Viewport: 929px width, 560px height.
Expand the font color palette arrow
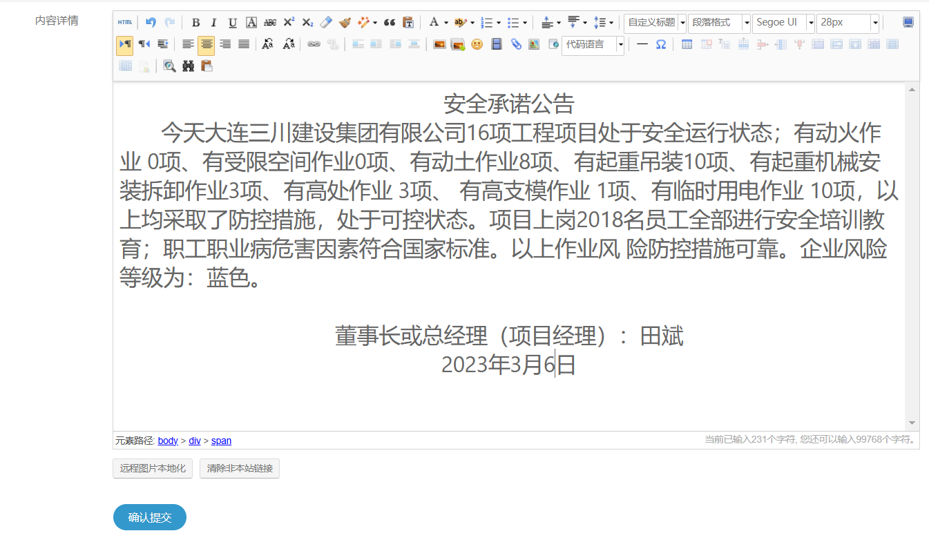click(446, 23)
